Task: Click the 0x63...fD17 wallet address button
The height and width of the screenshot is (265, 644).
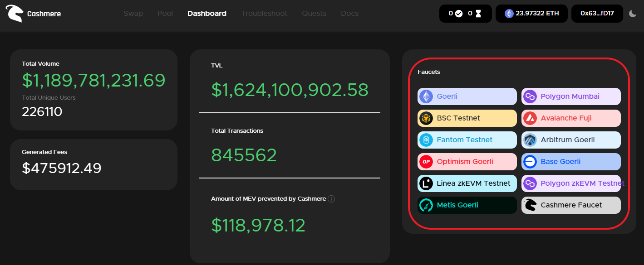Action: [597, 14]
